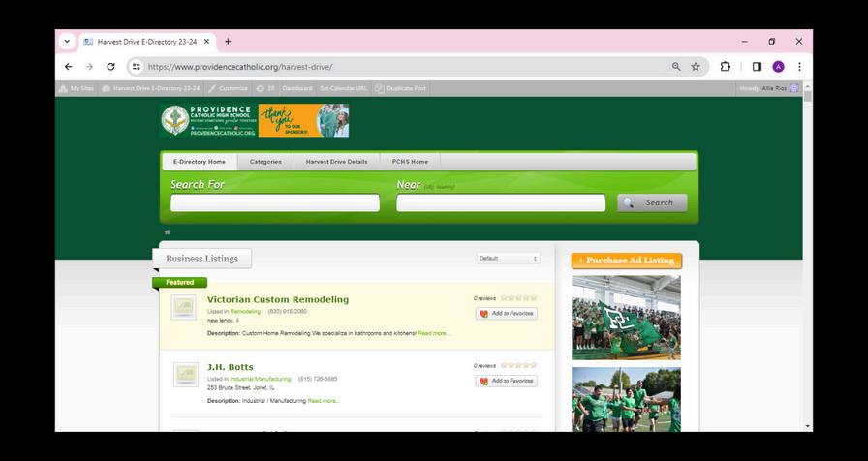Click the 253 Bruce Street, Joliet address
868x461 pixels.
pyautogui.click(x=241, y=388)
